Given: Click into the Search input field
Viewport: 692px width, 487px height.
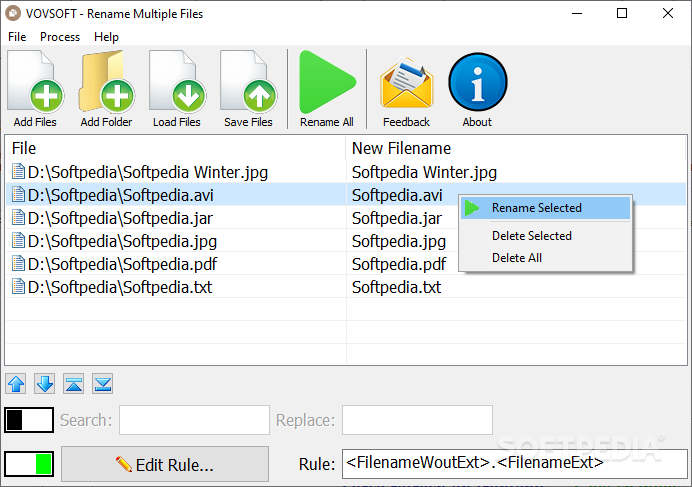Looking at the screenshot, I should (194, 420).
